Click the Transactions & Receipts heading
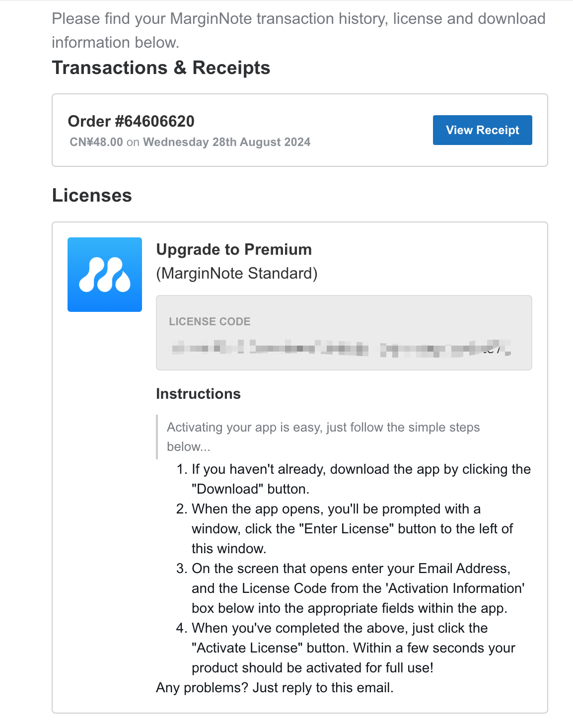573x728 pixels. click(161, 68)
